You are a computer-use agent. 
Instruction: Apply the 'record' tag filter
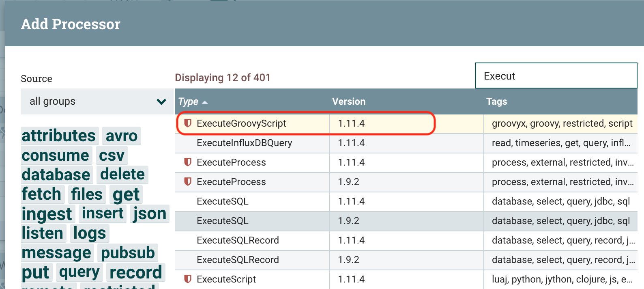coord(135,272)
